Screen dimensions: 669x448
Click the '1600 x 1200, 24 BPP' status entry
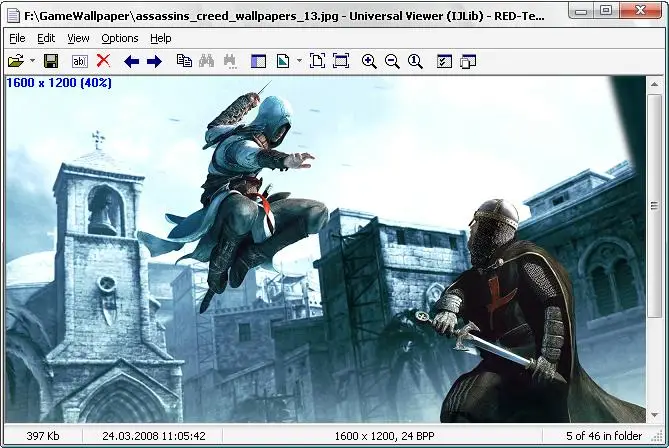pos(384,436)
